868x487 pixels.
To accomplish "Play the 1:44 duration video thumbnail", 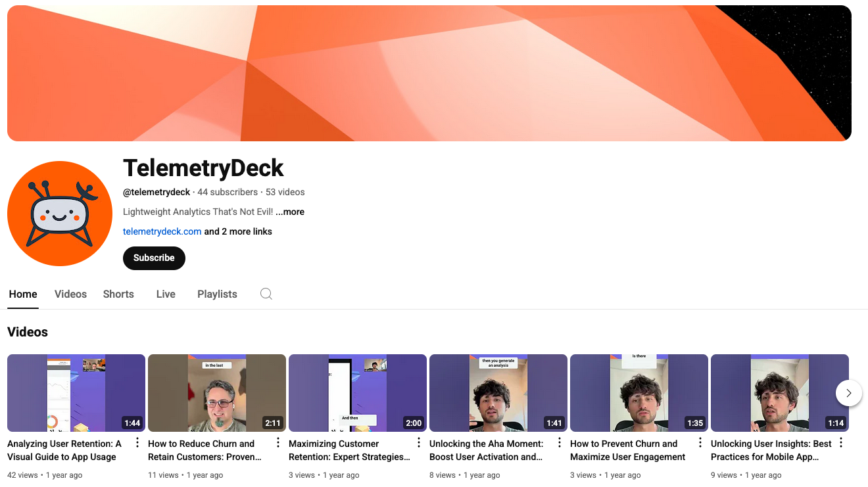I will 76,393.
